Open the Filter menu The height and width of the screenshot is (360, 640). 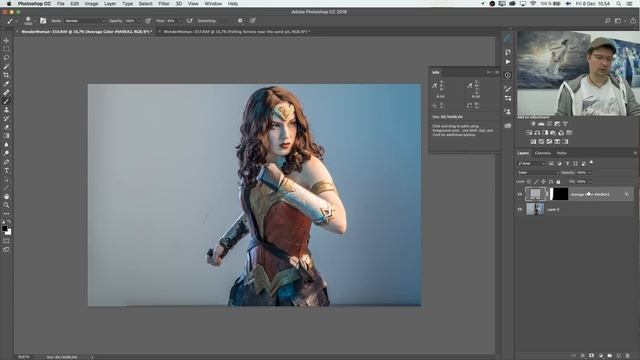pos(164,4)
